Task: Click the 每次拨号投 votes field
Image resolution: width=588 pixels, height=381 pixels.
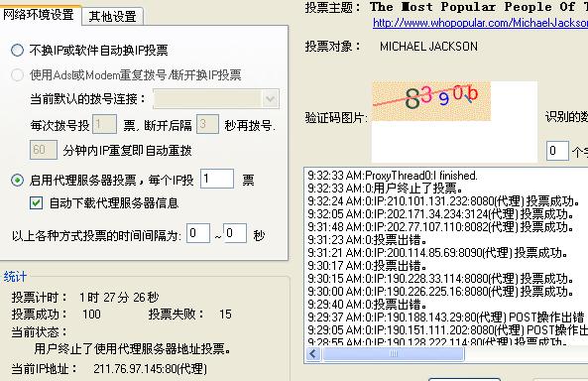Action: (105, 124)
